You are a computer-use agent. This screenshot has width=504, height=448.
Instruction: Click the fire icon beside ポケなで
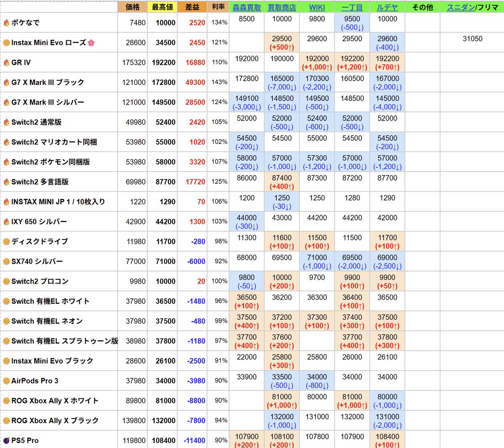tap(6, 23)
